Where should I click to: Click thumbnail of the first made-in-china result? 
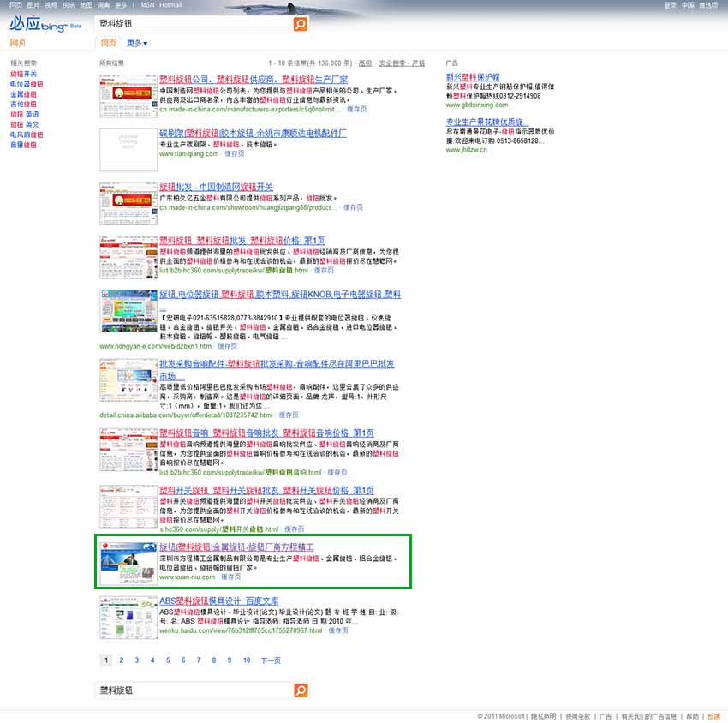click(128, 95)
